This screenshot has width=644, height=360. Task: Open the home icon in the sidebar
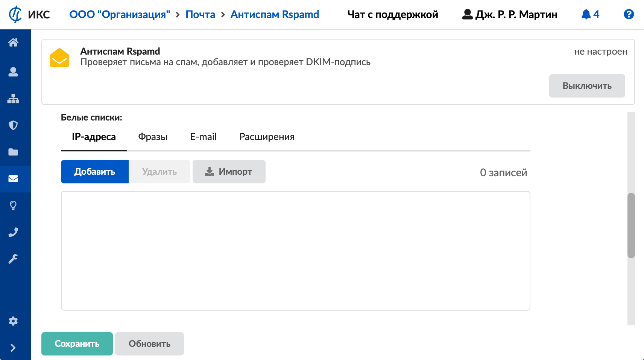[x=13, y=43]
